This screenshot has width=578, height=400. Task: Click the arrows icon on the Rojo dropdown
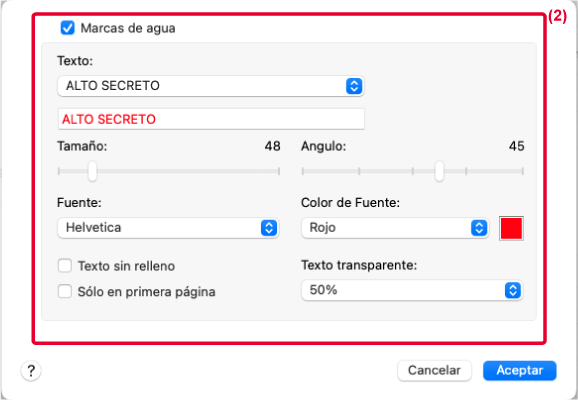(x=479, y=227)
